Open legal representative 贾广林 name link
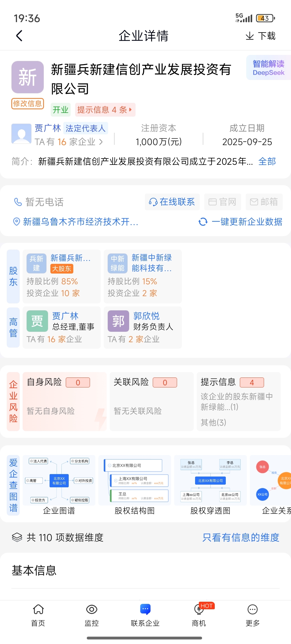This screenshot has width=291, height=644. pos(48,128)
